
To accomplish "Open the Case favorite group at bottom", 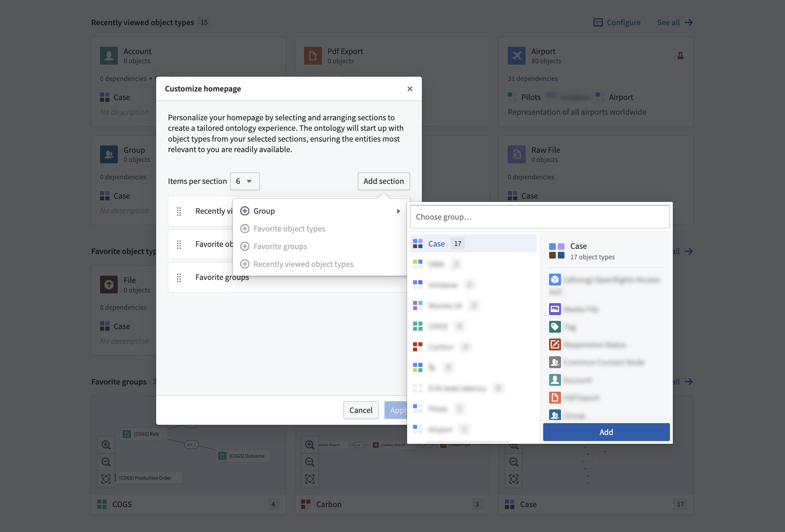I will (528, 504).
